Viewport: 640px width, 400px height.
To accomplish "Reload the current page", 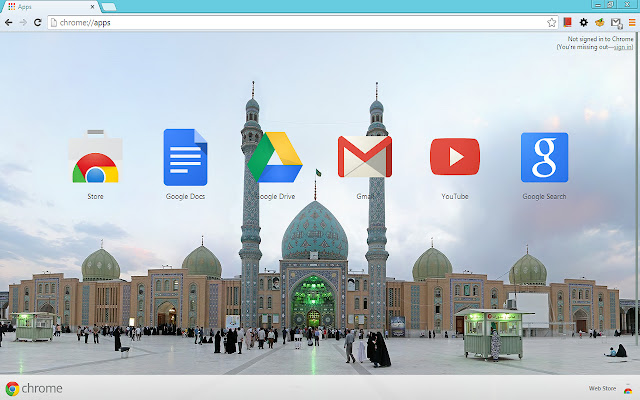I will click(38, 21).
